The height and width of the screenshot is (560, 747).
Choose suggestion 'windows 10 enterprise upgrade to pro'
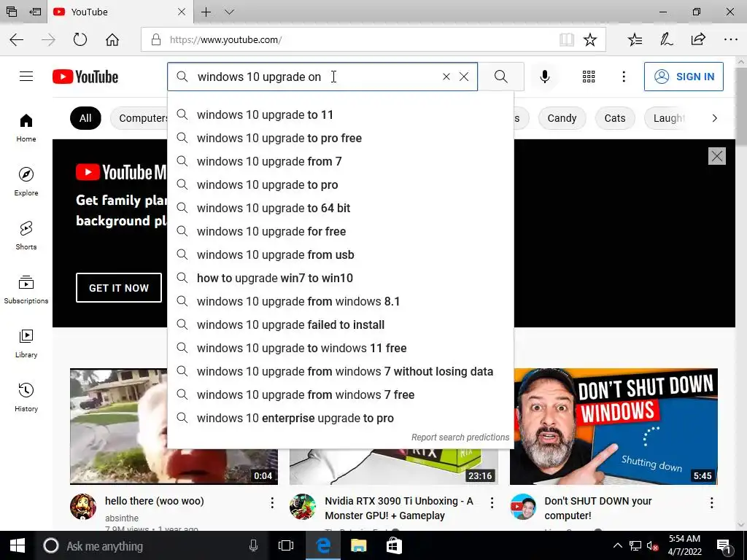click(341, 418)
